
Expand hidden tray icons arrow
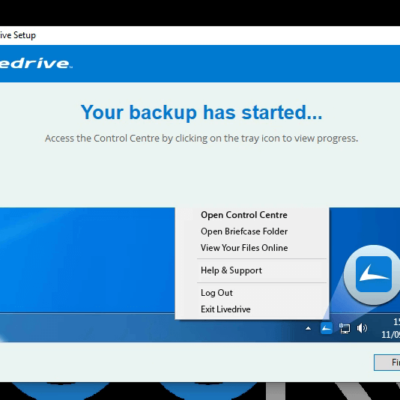(308, 329)
